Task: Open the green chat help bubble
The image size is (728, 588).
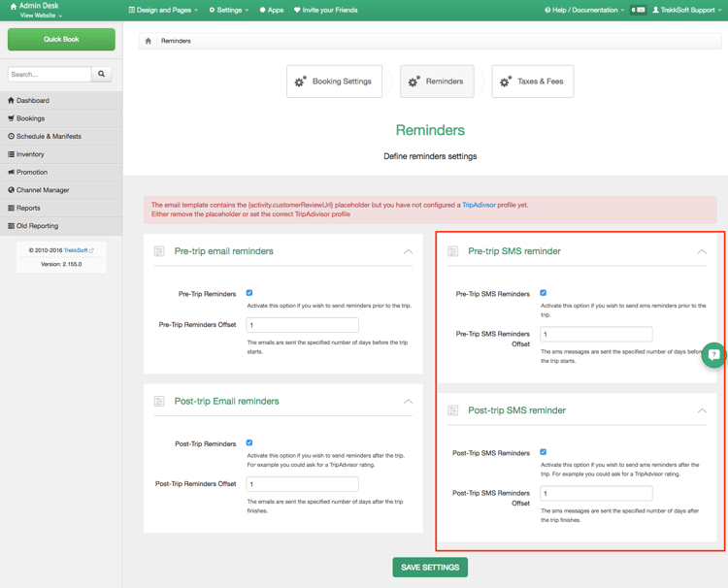Action: [x=714, y=355]
